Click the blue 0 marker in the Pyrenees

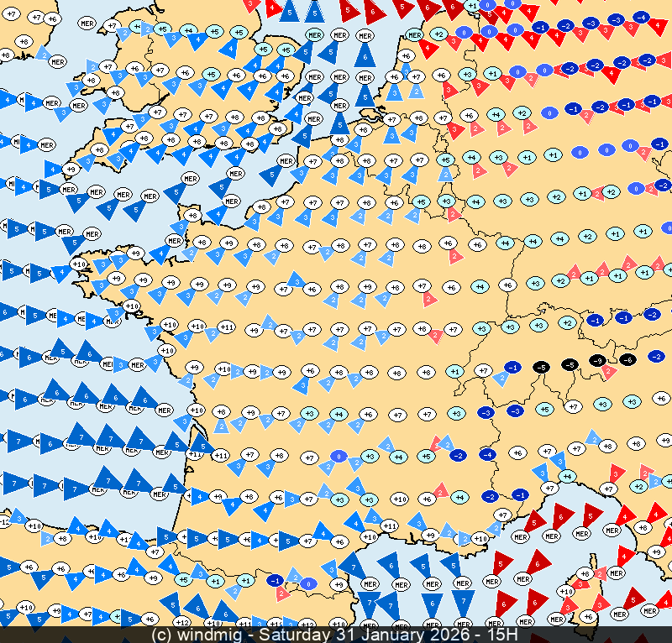click(308, 583)
